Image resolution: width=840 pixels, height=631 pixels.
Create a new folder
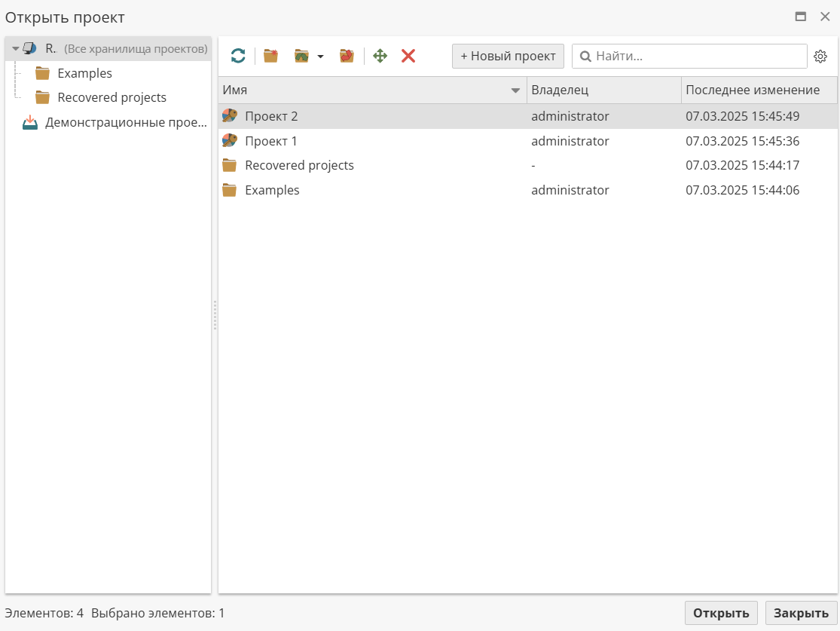[271, 56]
